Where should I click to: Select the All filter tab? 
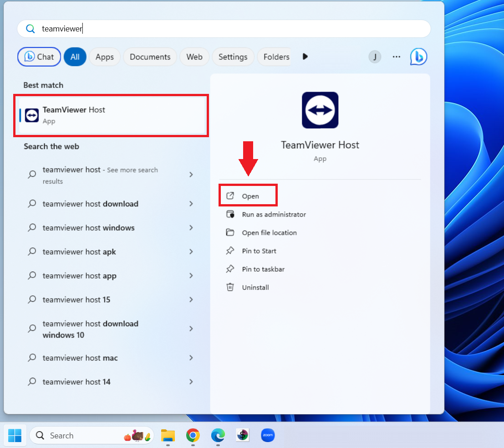(75, 57)
